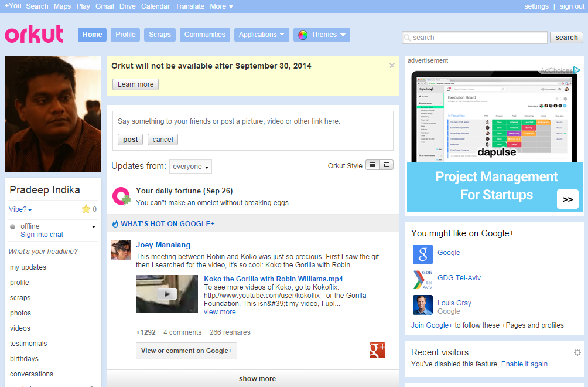Open 'birthdays' in the sidebar

[x=24, y=359]
